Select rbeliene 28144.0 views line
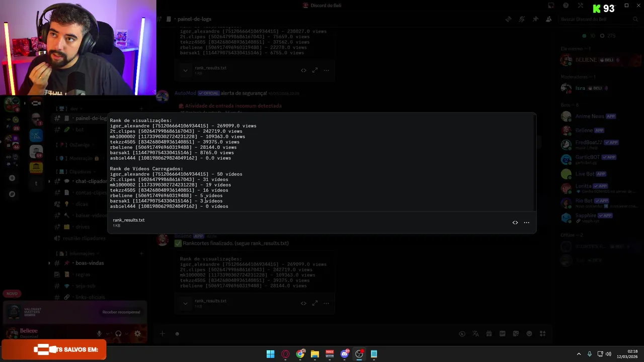Image resolution: width=644 pixels, height=362 pixels. [x=173, y=147]
